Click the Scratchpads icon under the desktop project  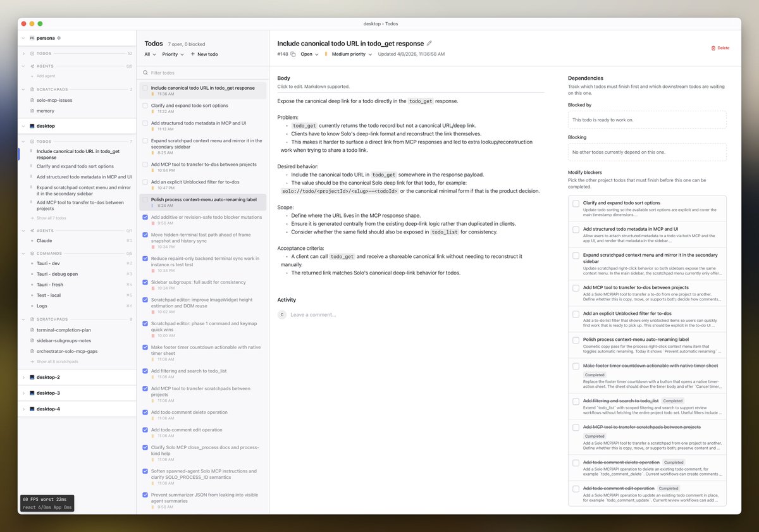(x=32, y=319)
